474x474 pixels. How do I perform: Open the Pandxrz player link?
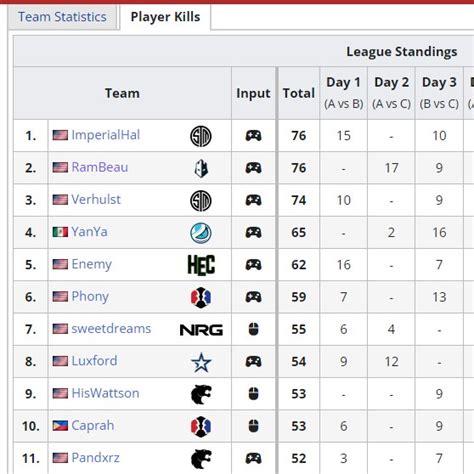95,458
